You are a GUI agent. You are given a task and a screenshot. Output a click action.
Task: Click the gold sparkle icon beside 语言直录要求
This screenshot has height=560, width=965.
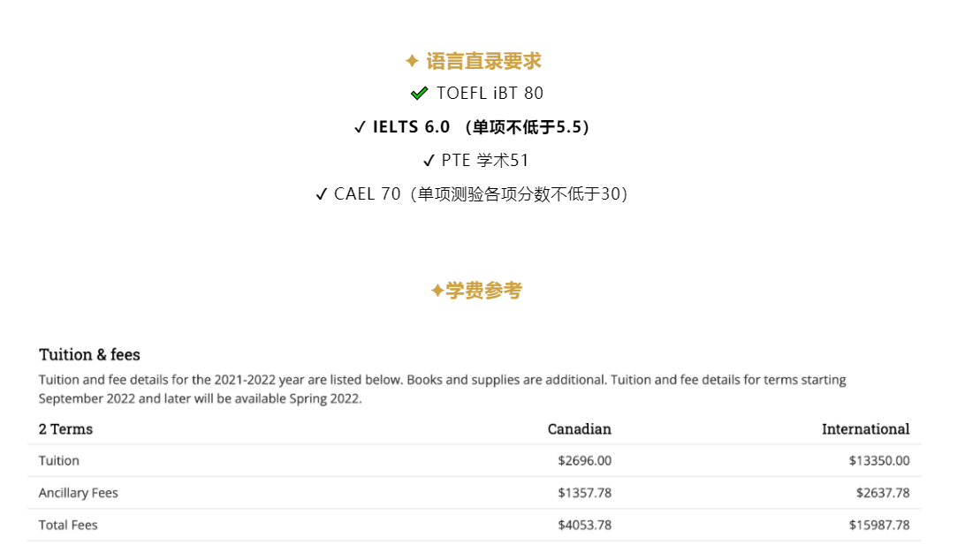[x=412, y=61]
